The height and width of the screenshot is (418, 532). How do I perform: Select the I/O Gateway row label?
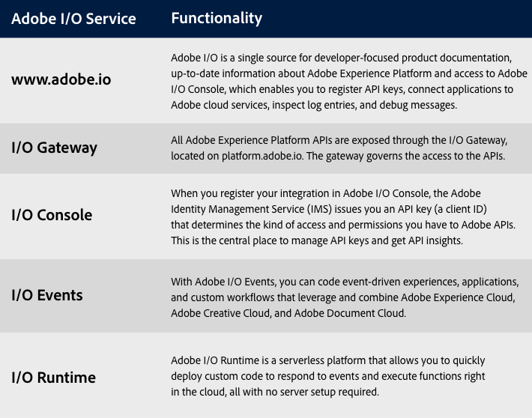click(54, 148)
